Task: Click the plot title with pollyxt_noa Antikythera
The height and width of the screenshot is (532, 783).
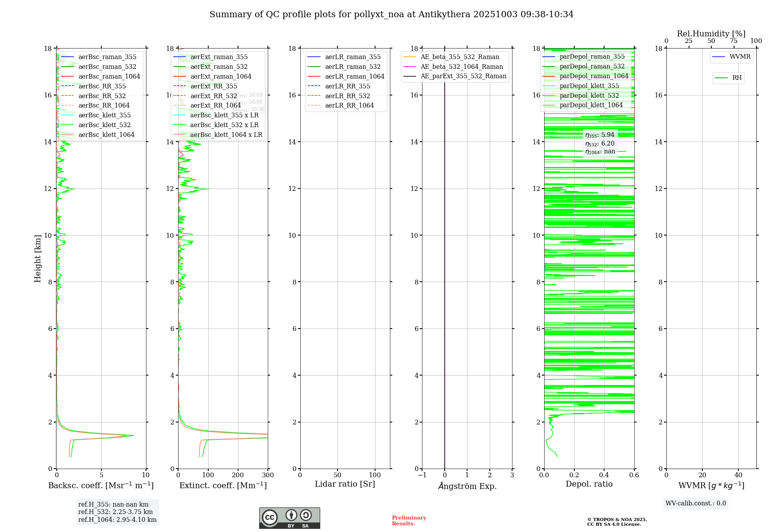Action: [x=391, y=14]
